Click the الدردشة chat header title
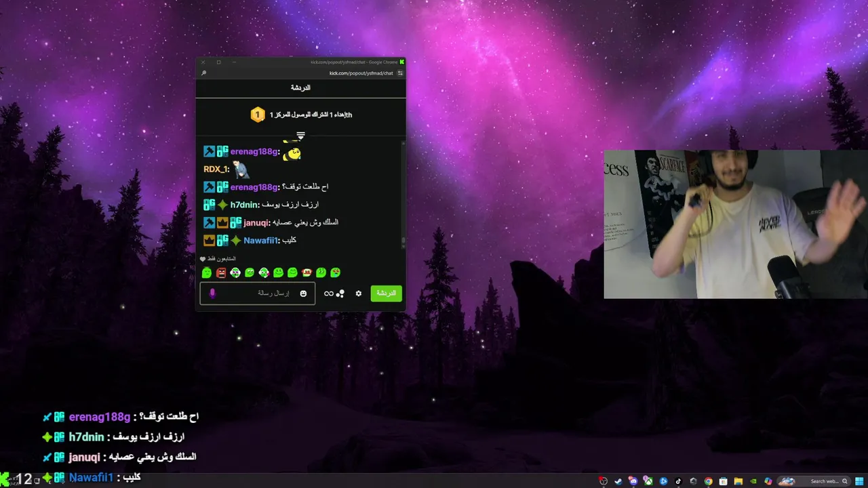This screenshot has width=868, height=488. pyautogui.click(x=300, y=88)
